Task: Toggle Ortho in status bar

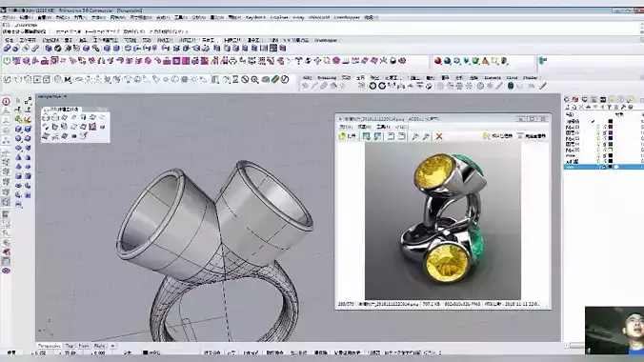Action: point(232,352)
